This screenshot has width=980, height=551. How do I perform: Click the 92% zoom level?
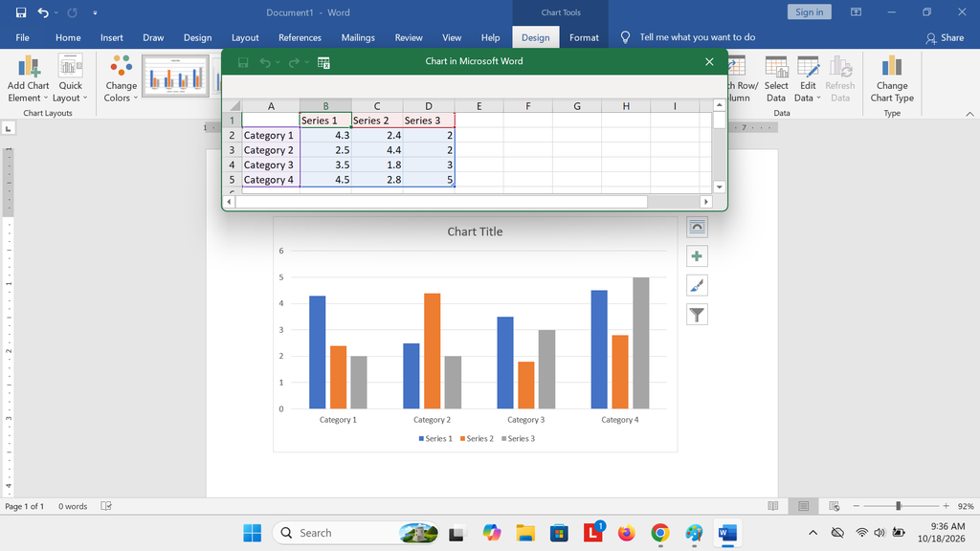[x=966, y=506]
